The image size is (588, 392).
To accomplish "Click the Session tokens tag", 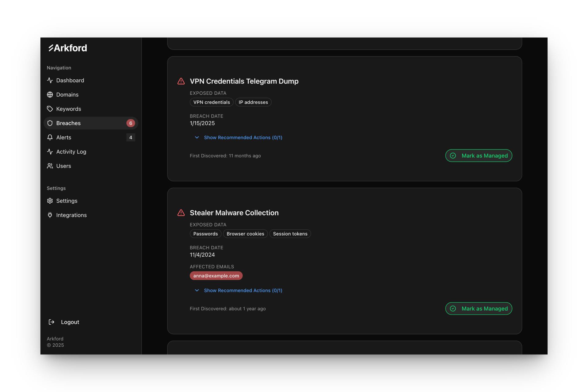I will click(x=290, y=234).
